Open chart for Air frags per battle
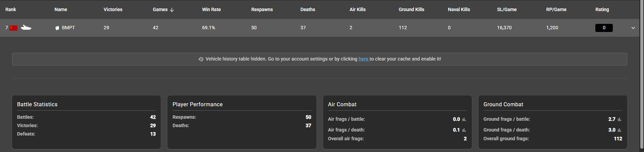 (464, 119)
